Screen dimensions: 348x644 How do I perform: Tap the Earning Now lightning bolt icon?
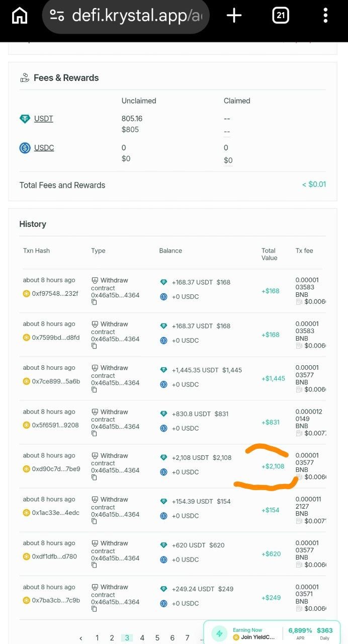pyautogui.click(x=219, y=633)
